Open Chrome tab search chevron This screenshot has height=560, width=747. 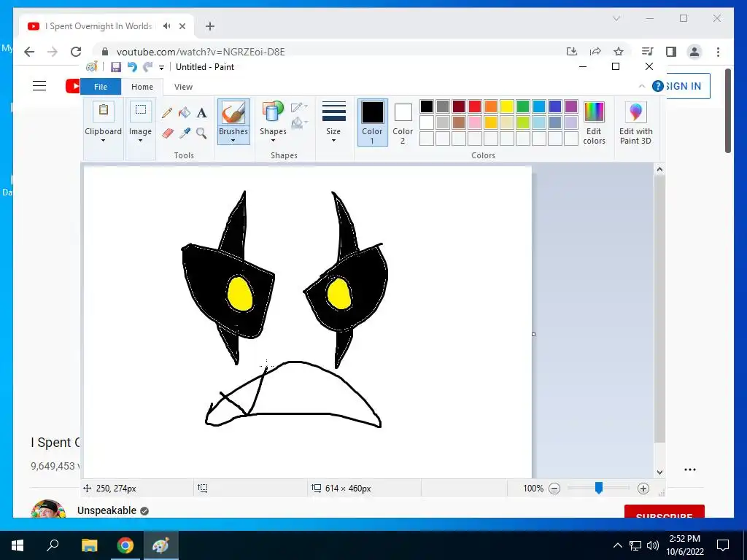pos(616,18)
